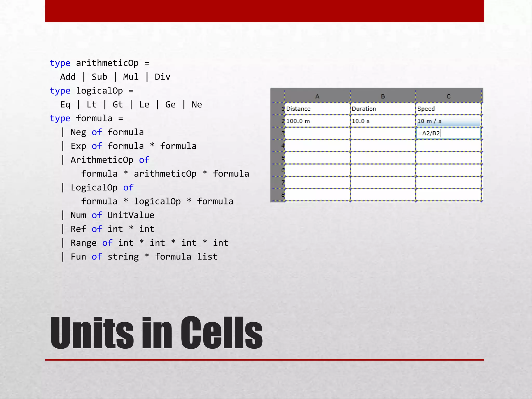Click '| Fun of string * formula list' line

139,257
